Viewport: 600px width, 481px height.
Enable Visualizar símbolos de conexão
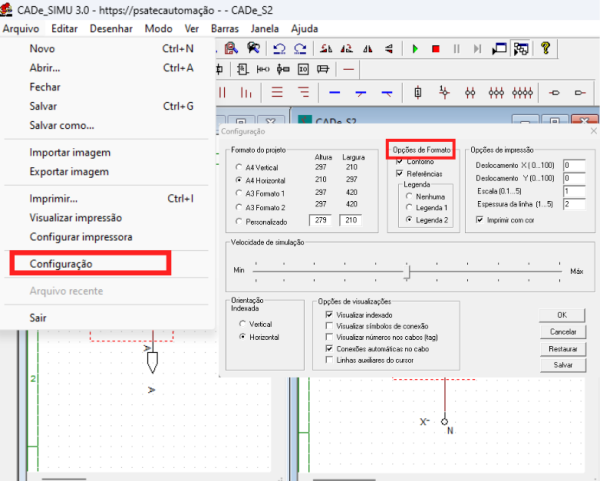pyautogui.click(x=329, y=326)
